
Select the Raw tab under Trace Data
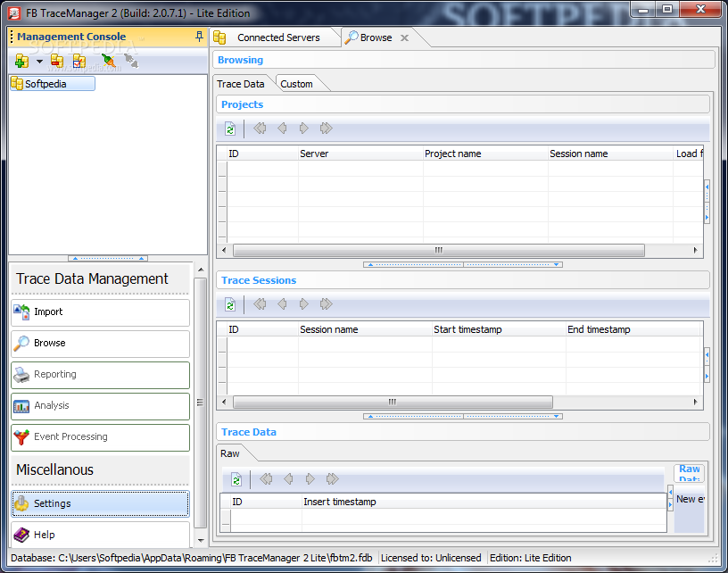230,453
